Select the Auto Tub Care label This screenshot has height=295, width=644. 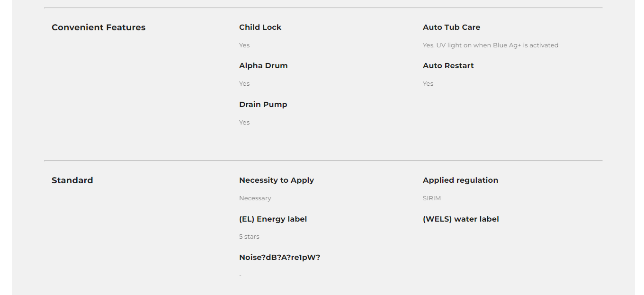point(451,27)
